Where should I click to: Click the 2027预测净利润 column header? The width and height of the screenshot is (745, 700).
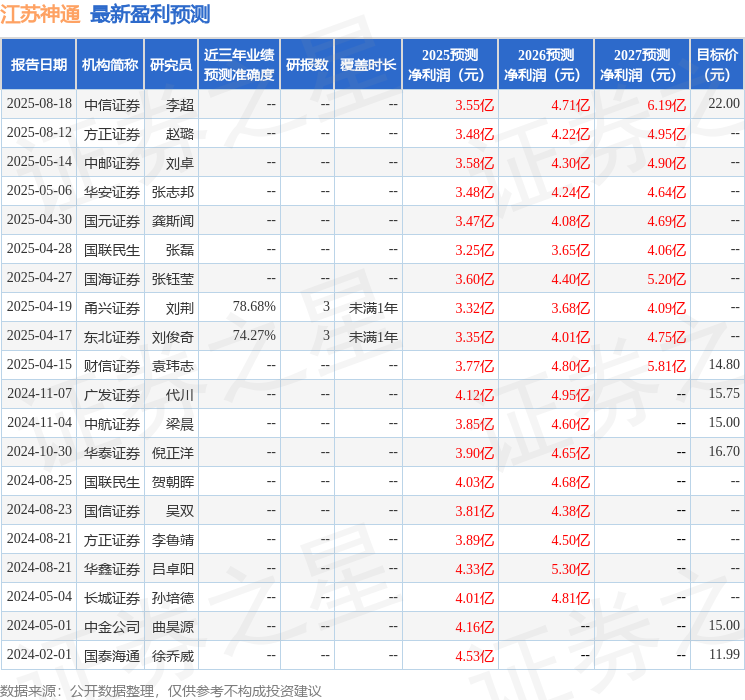tap(642, 65)
